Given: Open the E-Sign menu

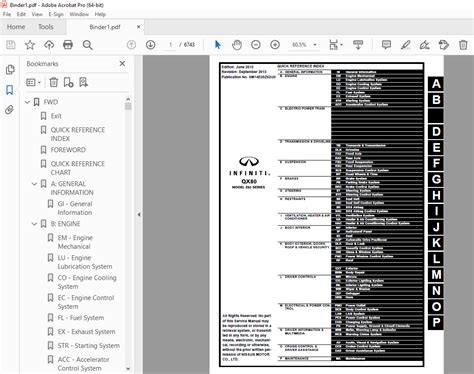Looking at the screenshot, I should point(56,14).
